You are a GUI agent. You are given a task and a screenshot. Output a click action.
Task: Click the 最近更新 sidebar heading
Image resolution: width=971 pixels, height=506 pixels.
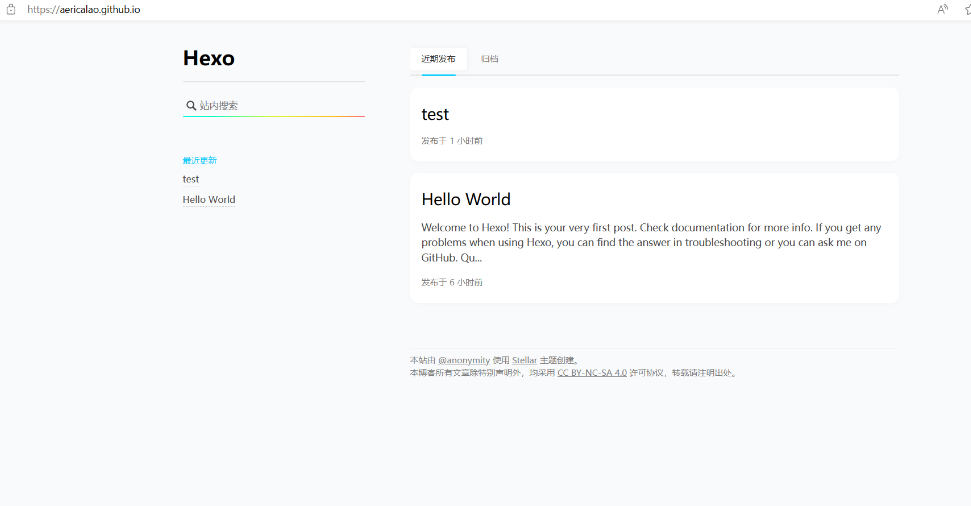tap(200, 160)
